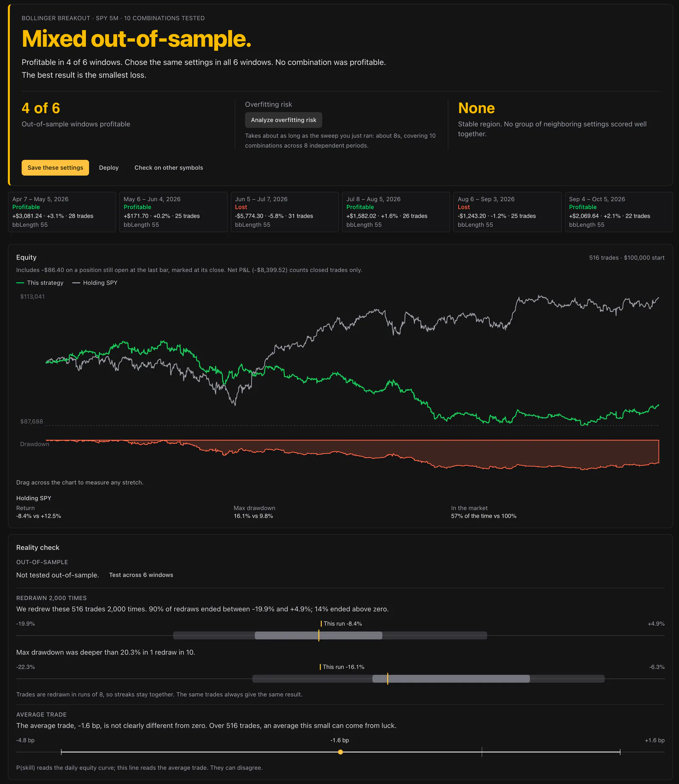Click the '-8.4% vs +12.5%' return value
Screen dimensions: 679x784
(39, 516)
